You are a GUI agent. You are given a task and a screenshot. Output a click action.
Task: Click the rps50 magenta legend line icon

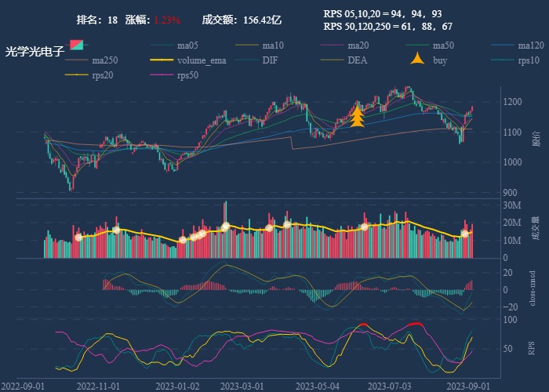(x=162, y=75)
